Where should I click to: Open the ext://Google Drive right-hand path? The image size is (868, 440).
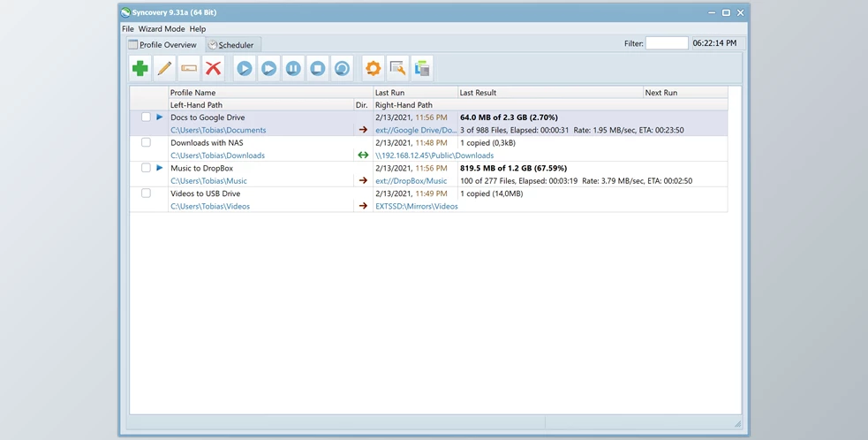tap(416, 130)
